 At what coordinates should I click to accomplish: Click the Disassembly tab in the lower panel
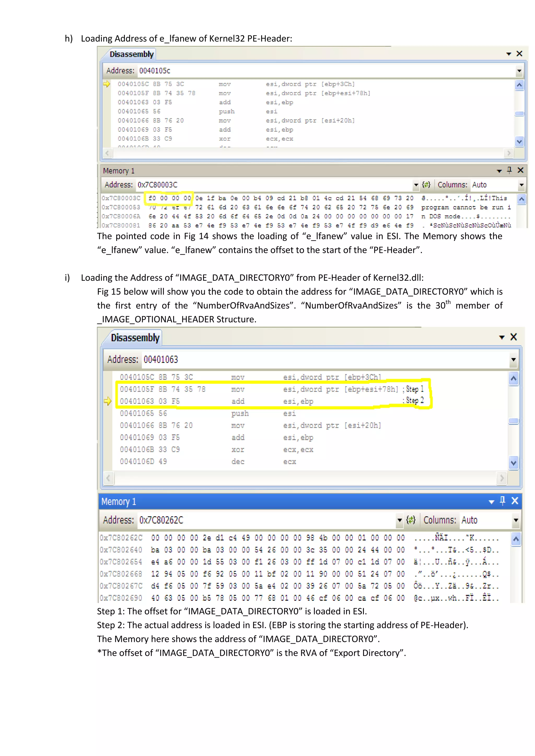(x=135, y=338)
